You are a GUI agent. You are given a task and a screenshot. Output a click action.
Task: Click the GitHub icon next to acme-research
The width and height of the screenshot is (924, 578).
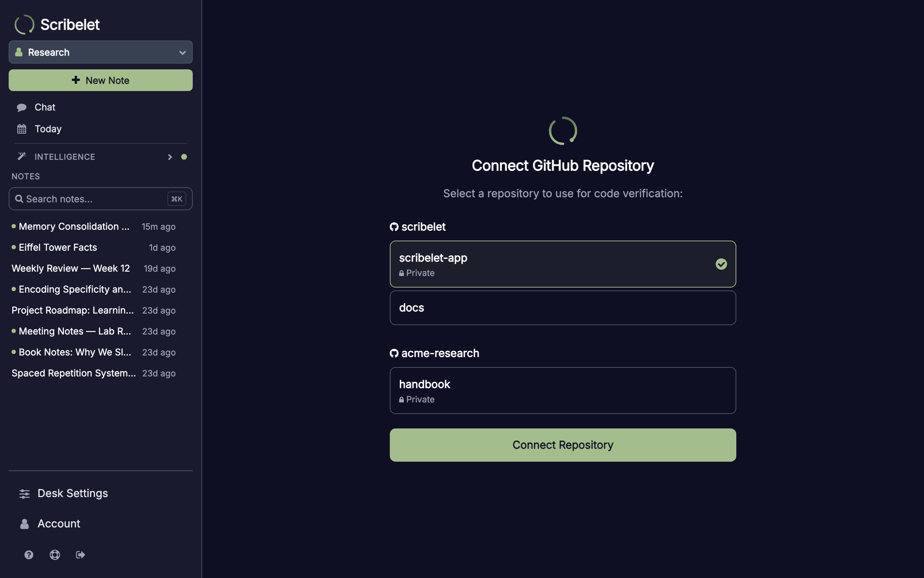(394, 353)
